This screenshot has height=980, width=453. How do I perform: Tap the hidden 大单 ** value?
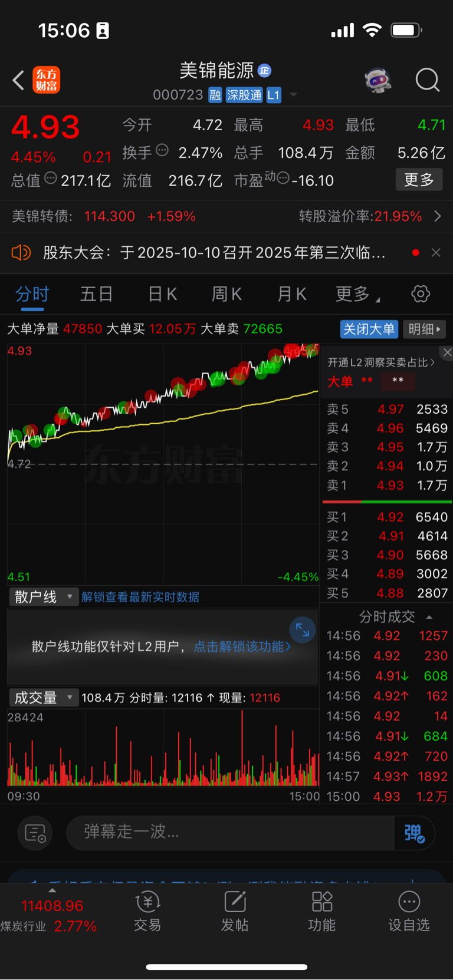tap(398, 381)
